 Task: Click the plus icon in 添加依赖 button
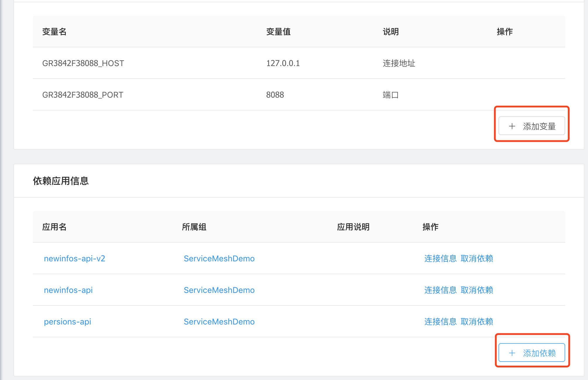[x=512, y=353]
